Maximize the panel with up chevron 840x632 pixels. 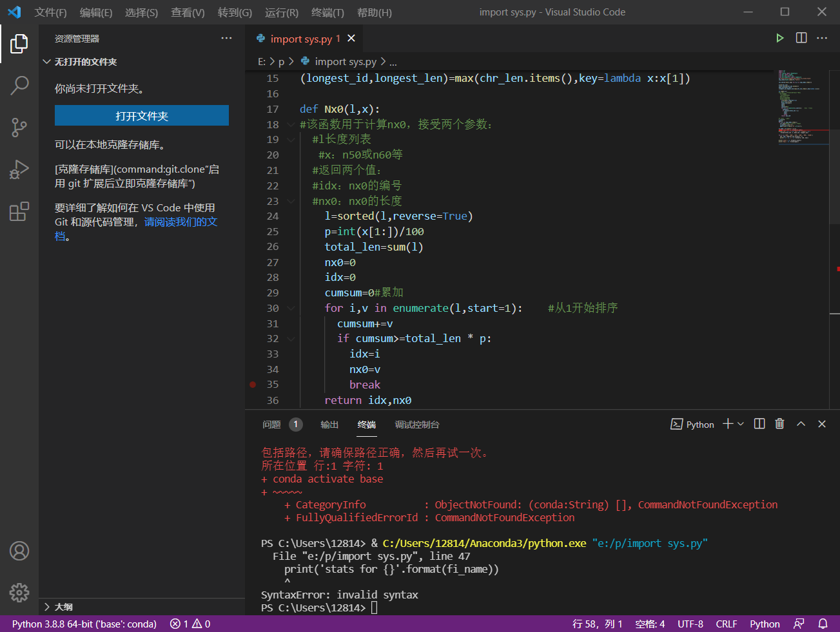[801, 424]
